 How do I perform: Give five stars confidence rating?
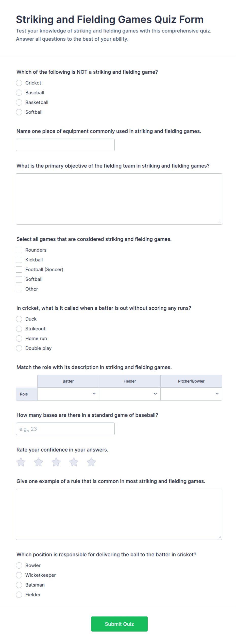pyautogui.click(x=91, y=462)
